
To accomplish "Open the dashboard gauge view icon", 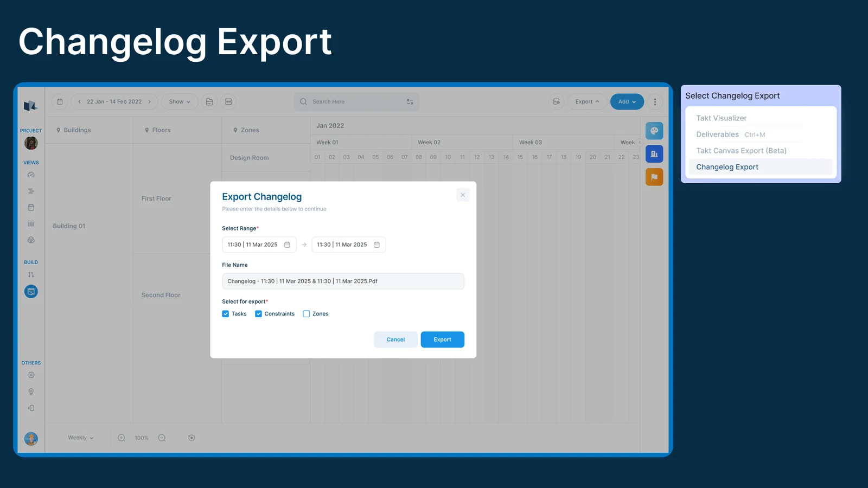I will point(31,175).
